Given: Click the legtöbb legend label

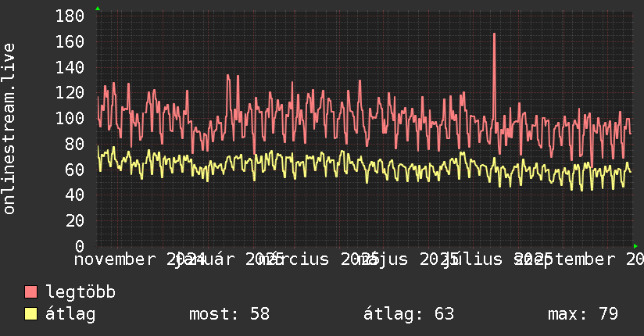Looking at the screenshot, I should pos(80,292).
